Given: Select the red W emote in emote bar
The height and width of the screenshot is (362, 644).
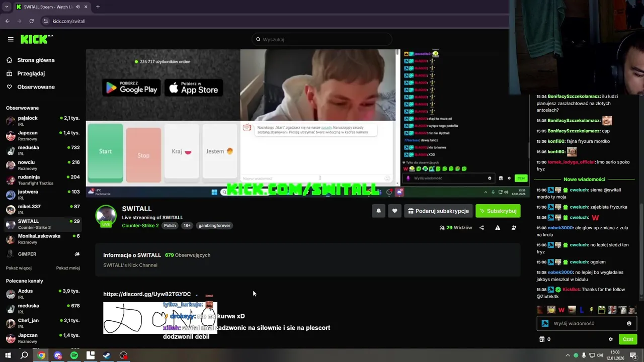Looking at the screenshot, I should 561,310.
